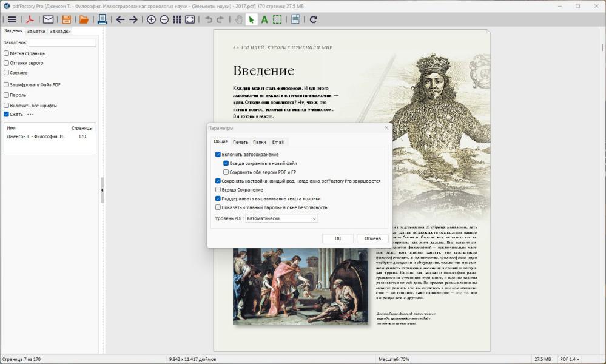606x364 pixels.
Task: Show page thumbnails grid view
Action: [177, 19]
